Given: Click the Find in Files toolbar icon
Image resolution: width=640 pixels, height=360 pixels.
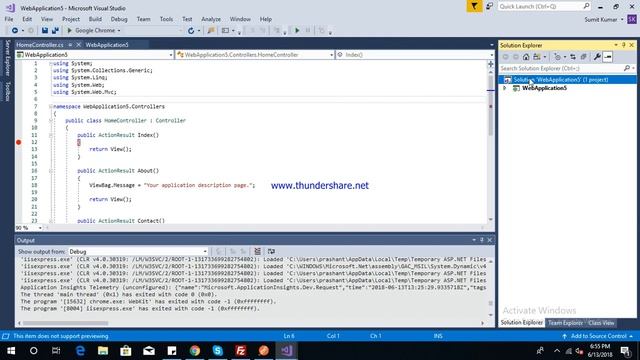Looking at the screenshot, I should (x=211, y=31).
